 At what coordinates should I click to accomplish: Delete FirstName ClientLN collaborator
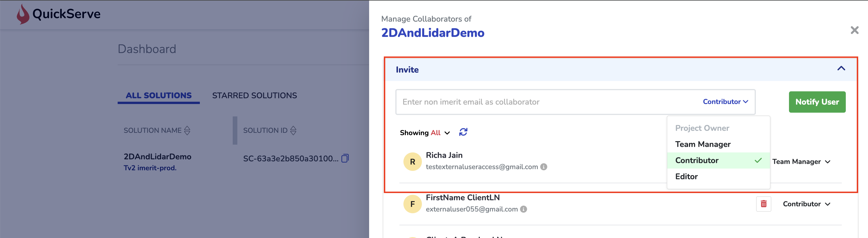764,204
